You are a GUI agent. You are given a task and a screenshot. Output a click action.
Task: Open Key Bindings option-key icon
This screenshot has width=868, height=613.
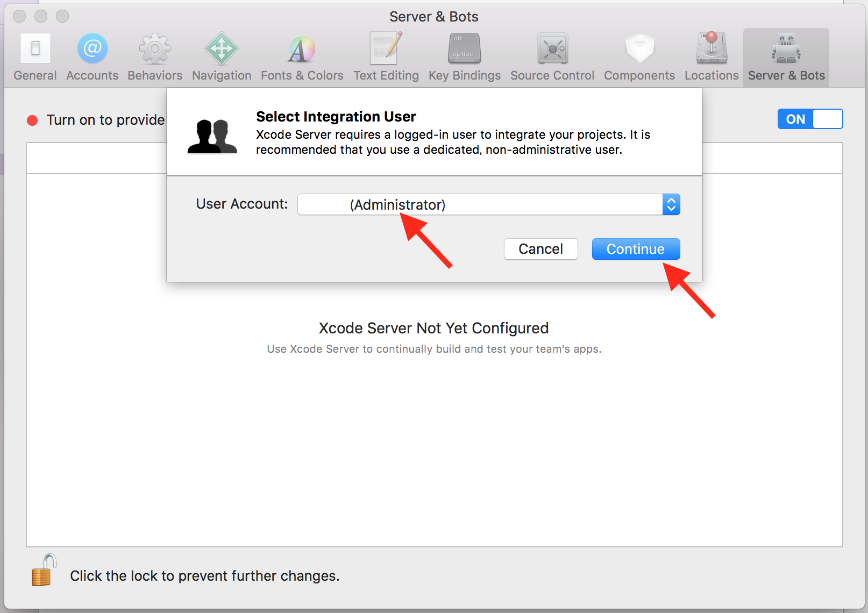pos(465,48)
